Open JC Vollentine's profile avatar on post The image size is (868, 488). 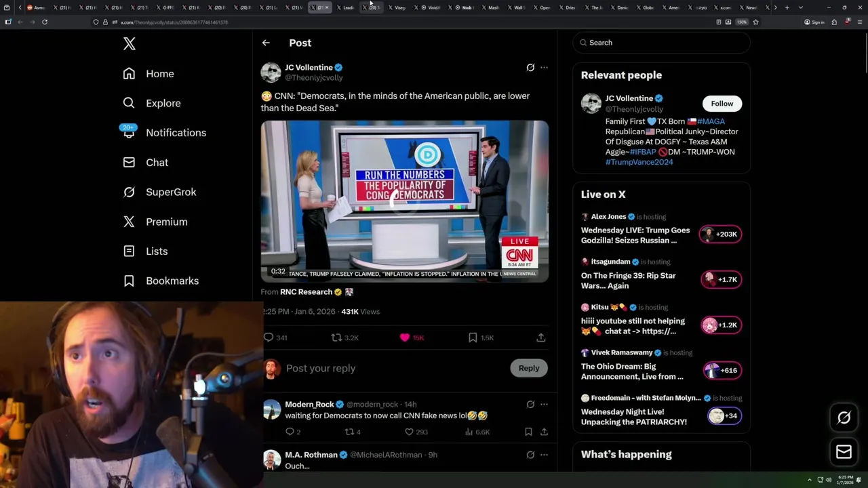(271, 73)
